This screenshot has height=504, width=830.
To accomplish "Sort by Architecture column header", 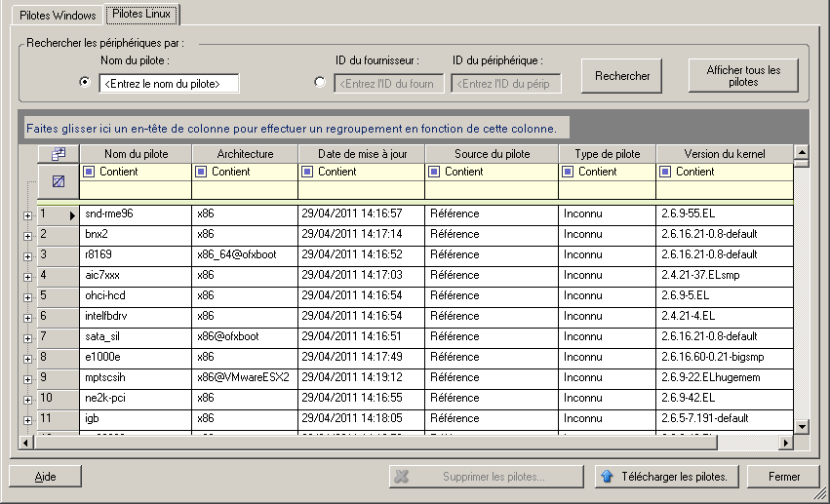I will (x=245, y=154).
